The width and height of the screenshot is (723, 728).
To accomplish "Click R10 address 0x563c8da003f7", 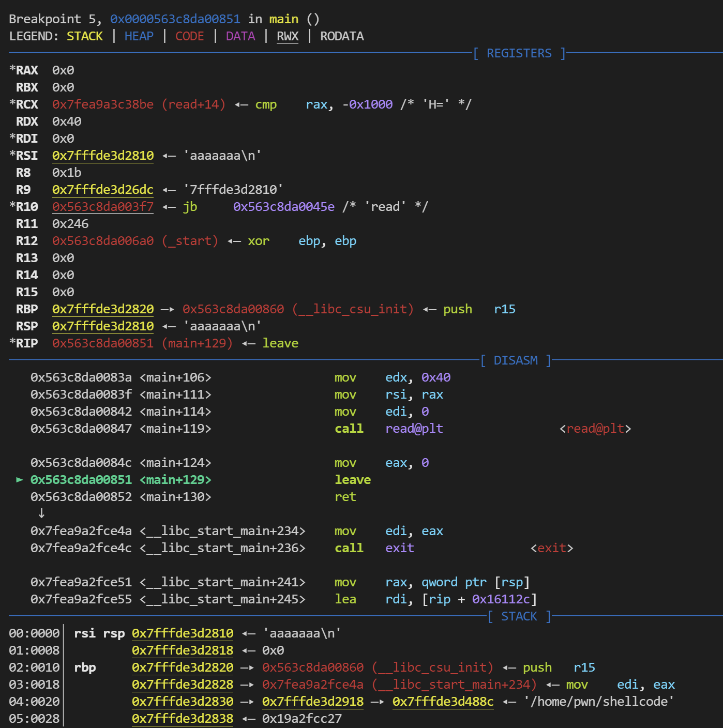I will (103, 207).
